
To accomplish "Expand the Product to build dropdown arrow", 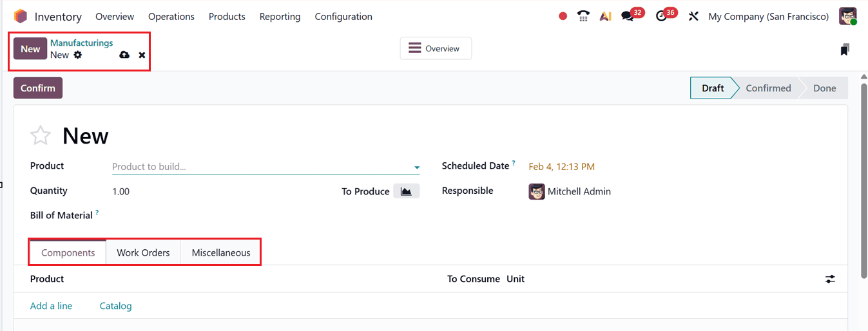I will (x=416, y=167).
